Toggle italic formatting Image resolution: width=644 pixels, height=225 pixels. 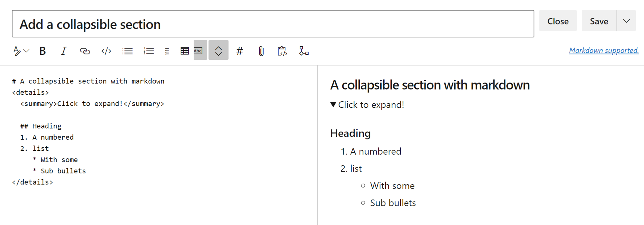(64, 51)
